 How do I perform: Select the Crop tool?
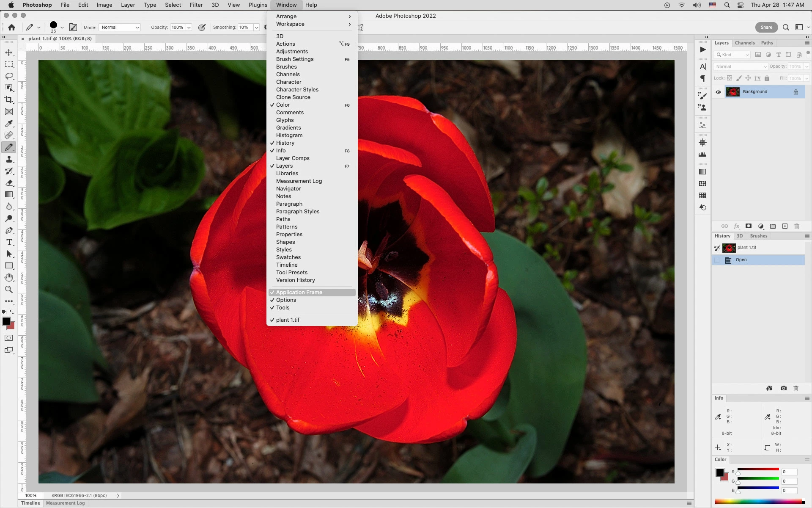[x=9, y=100]
